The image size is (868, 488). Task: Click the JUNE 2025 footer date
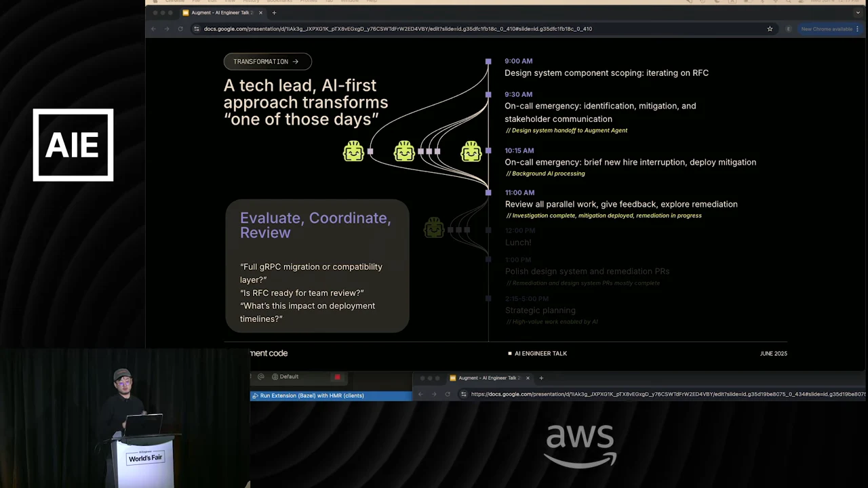pyautogui.click(x=774, y=353)
